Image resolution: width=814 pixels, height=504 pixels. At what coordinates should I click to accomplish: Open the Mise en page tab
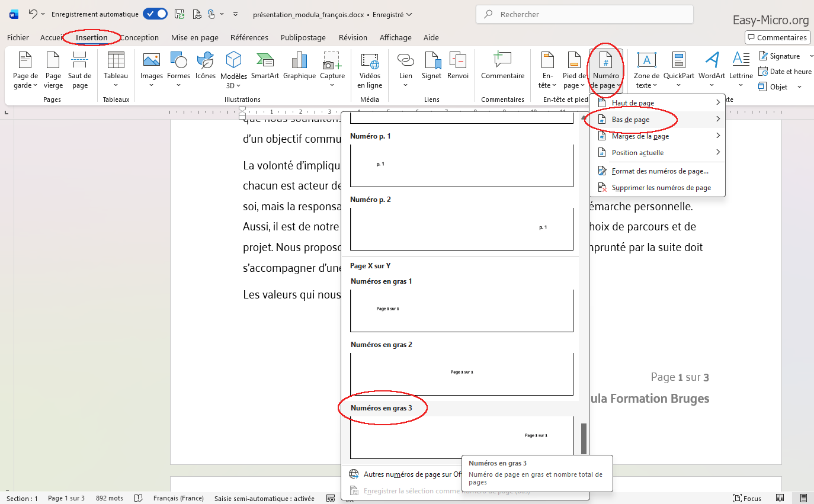194,37
